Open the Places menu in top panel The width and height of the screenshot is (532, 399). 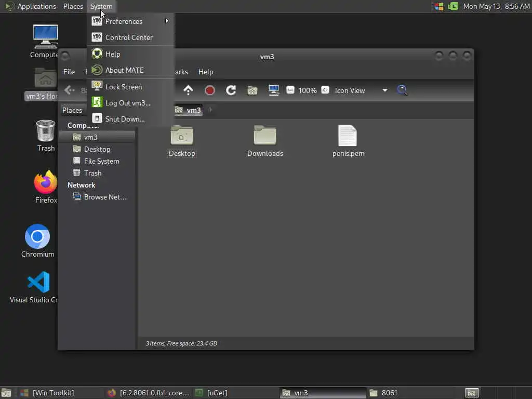[73, 6]
